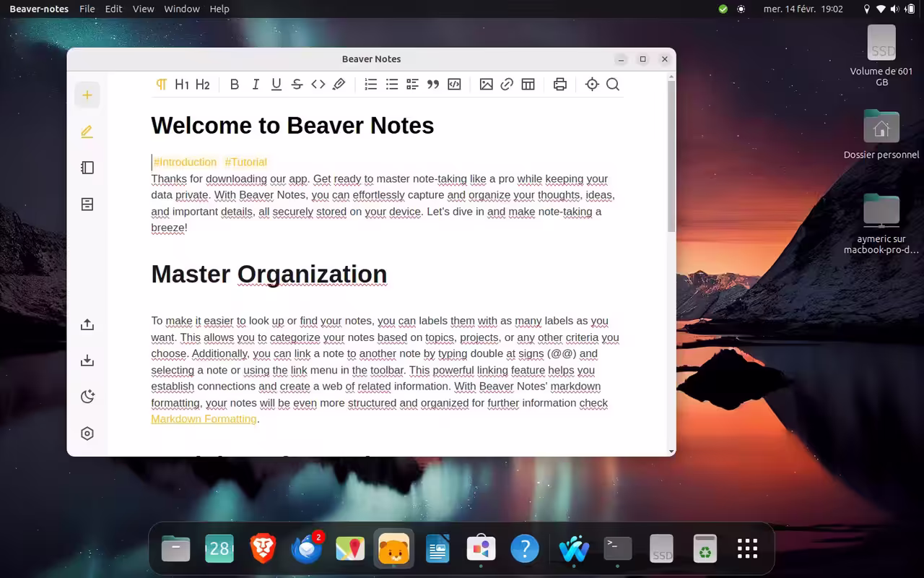Apply Heading 1 format
Viewport: 924px width, 578px height.
tap(182, 85)
